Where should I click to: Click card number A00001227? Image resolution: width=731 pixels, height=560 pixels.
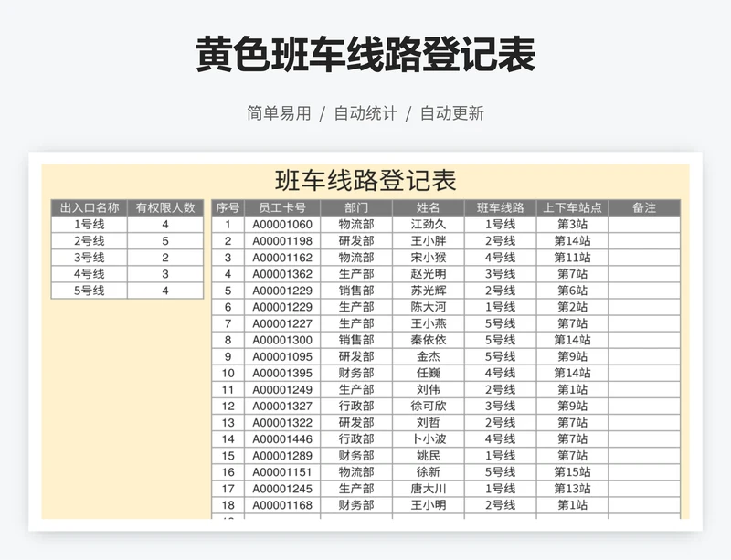(282, 323)
